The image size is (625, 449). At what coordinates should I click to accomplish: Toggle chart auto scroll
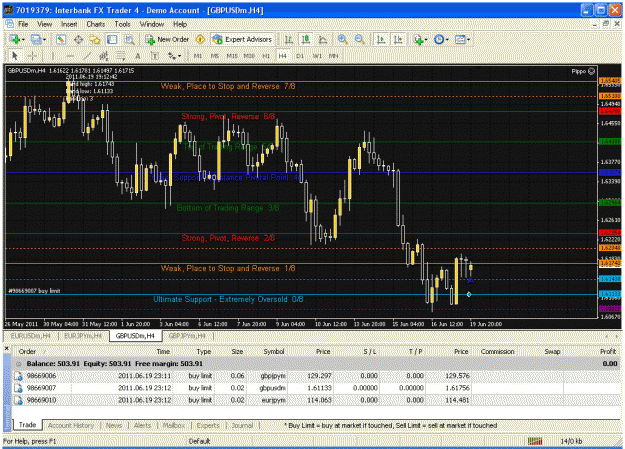tap(381, 39)
